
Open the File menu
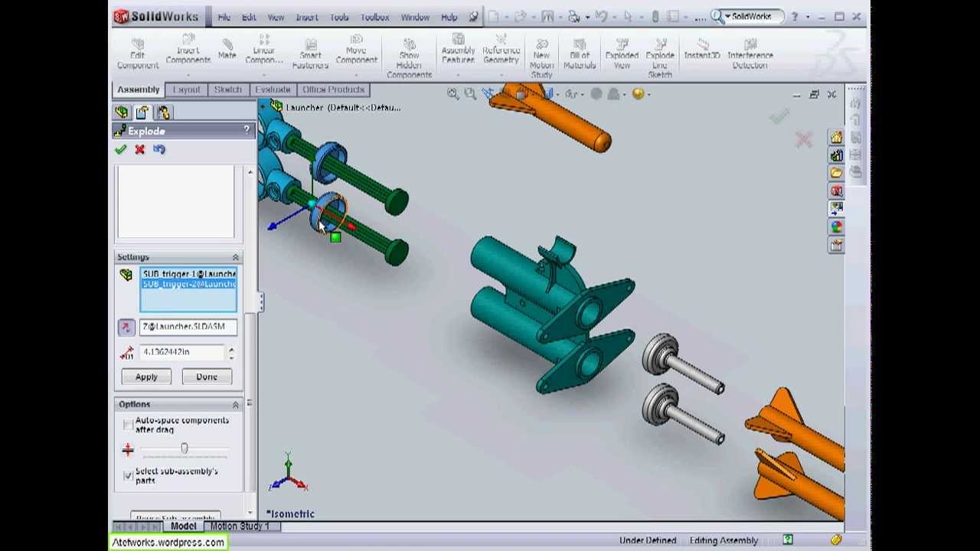[224, 17]
